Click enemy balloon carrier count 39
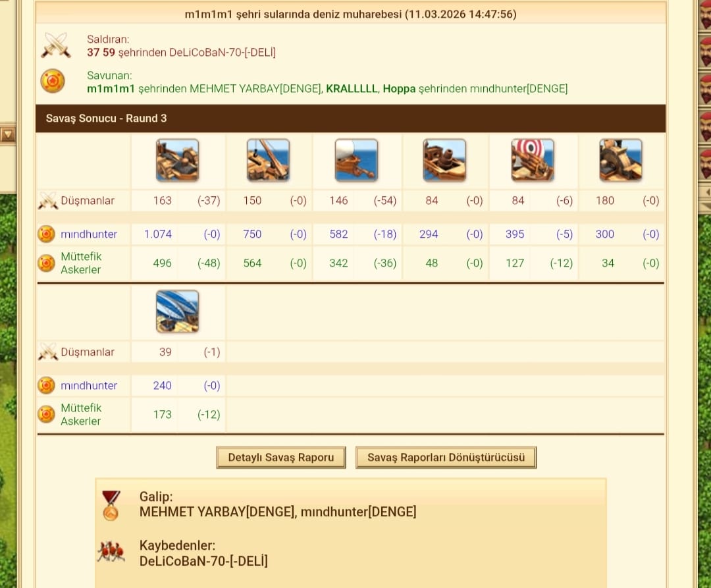711x588 pixels. point(165,352)
